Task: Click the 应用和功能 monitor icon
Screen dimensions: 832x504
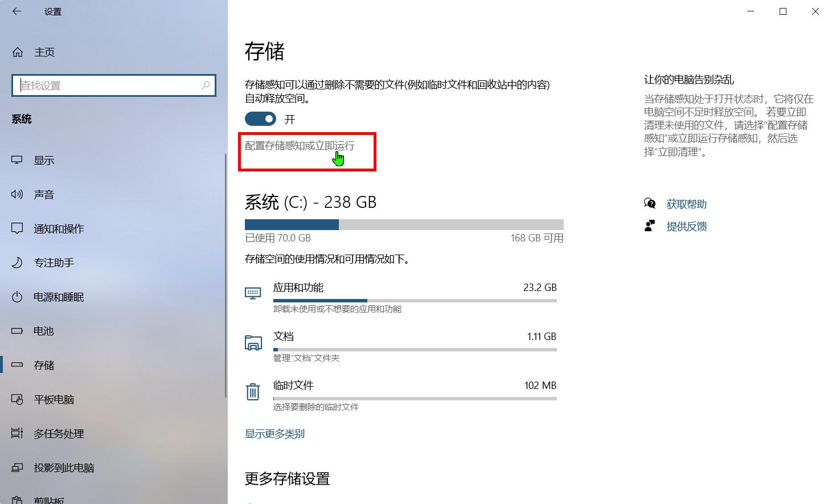Action: coord(253,292)
